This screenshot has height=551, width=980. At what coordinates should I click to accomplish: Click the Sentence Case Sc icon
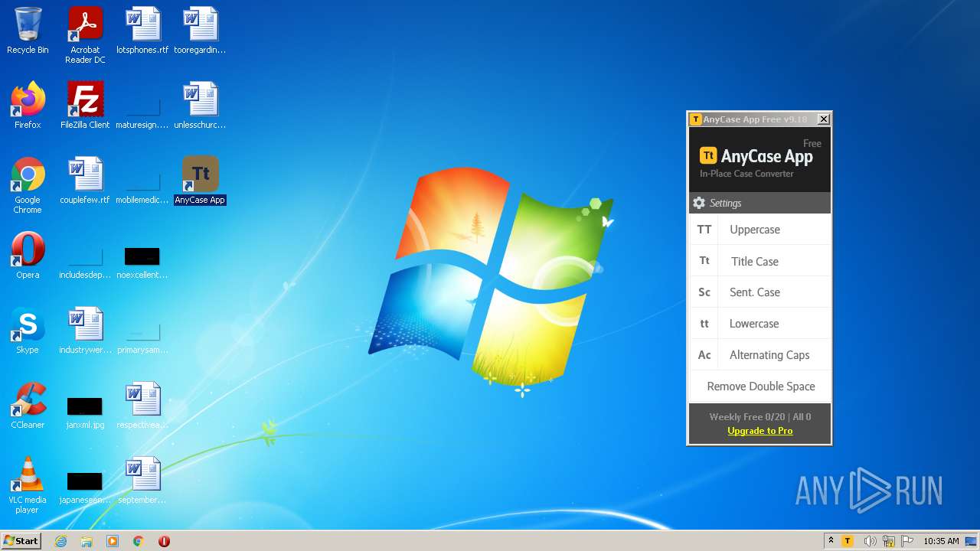tap(704, 292)
